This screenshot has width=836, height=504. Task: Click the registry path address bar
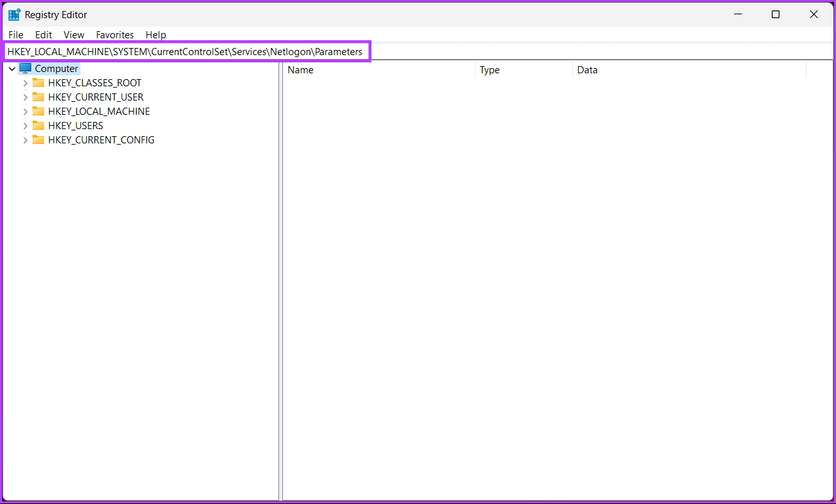click(x=418, y=51)
